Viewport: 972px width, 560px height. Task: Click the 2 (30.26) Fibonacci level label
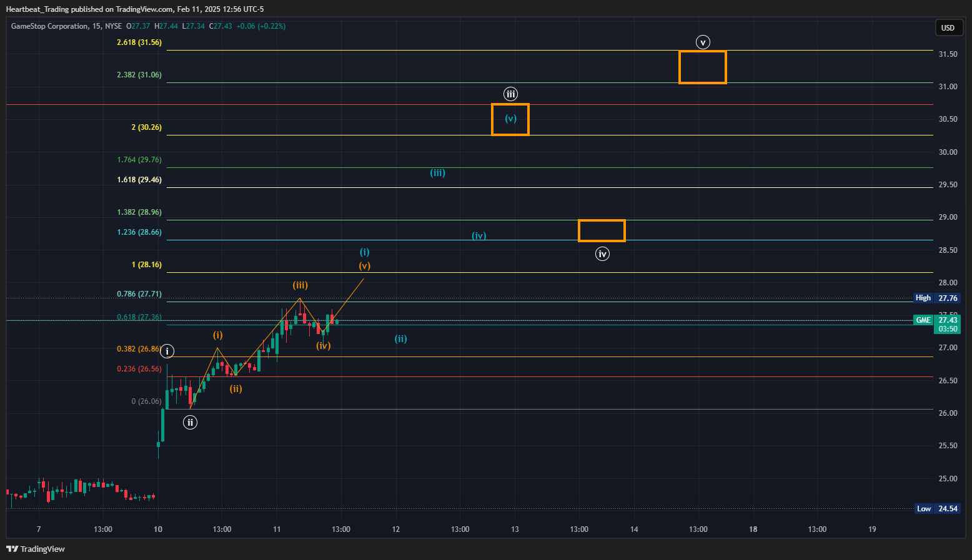point(147,127)
